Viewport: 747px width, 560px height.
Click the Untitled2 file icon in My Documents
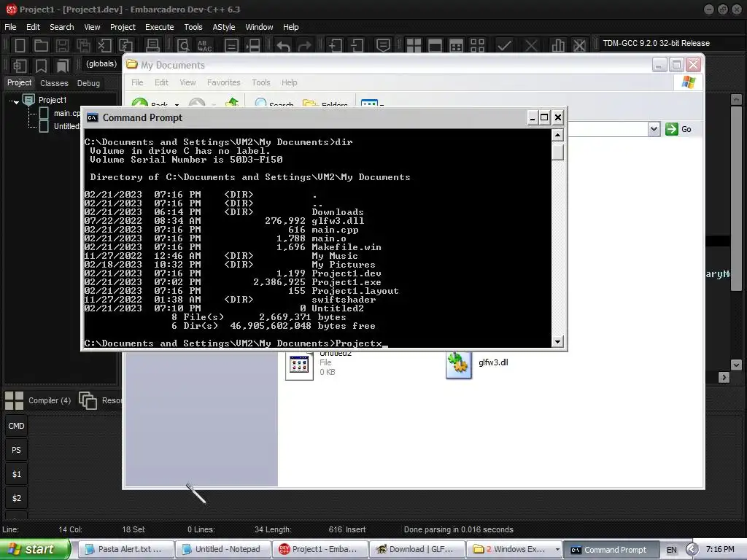pos(299,366)
